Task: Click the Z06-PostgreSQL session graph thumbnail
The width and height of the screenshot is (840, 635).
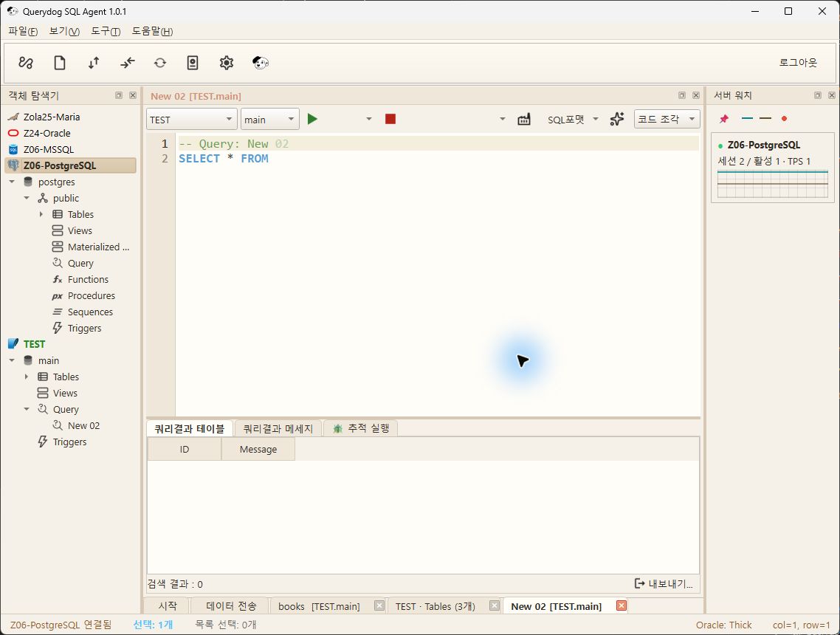Action: (x=773, y=185)
